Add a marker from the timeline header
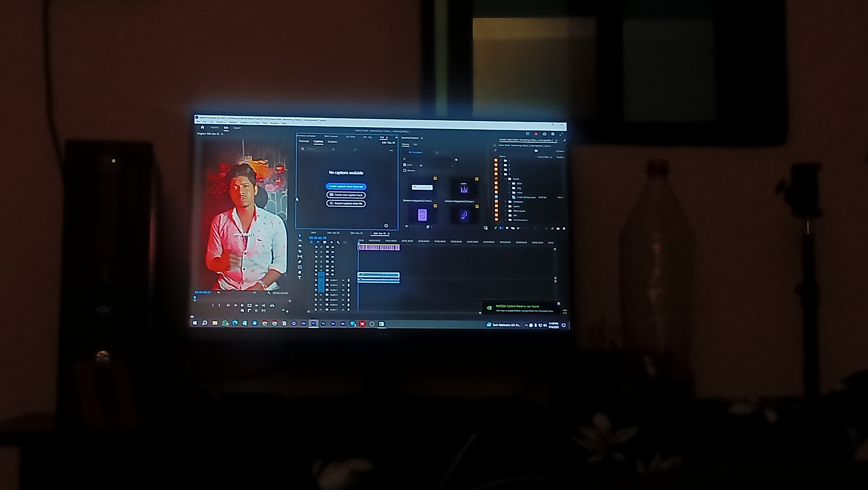 pos(332,242)
